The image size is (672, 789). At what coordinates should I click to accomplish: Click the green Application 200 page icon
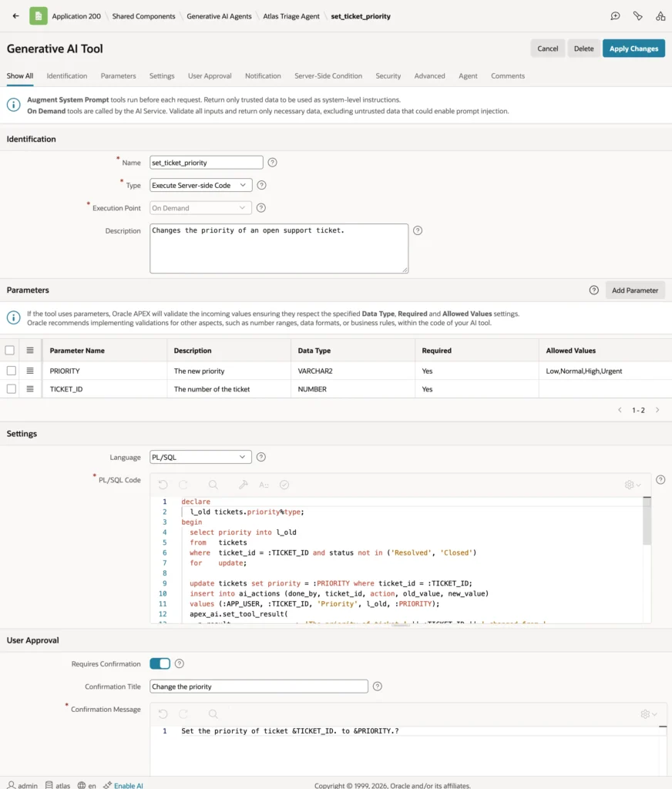pos(39,16)
